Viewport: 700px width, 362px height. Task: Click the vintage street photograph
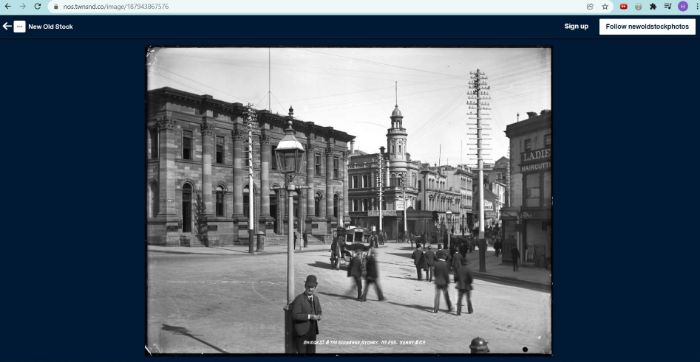pyautogui.click(x=349, y=200)
